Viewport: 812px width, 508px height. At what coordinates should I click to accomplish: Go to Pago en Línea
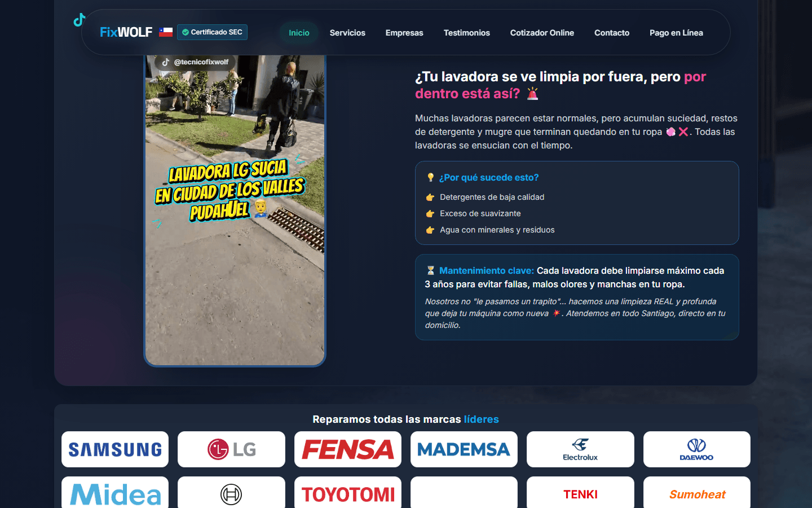click(676, 33)
